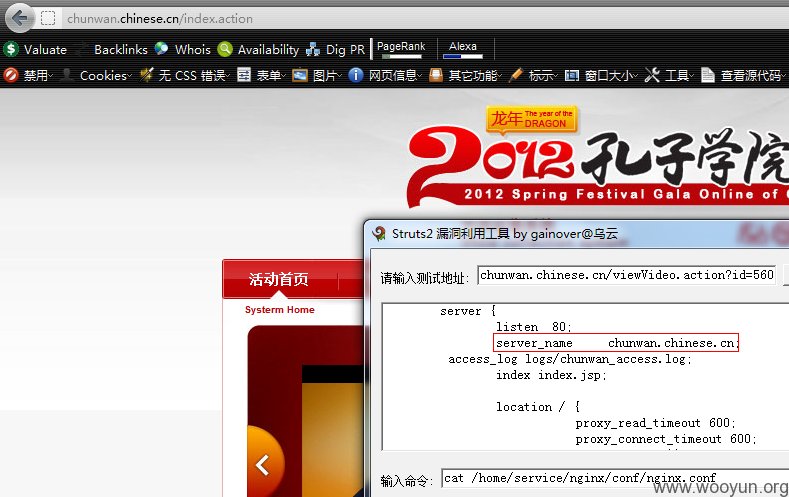Screen dimensions: 789x497
Task: Click the Cookies person icon
Action: (66, 75)
